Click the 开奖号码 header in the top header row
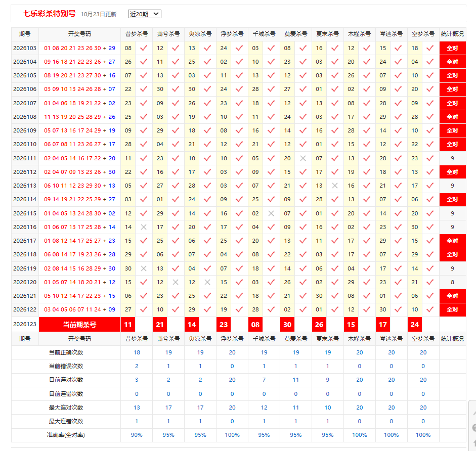 (79, 34)
